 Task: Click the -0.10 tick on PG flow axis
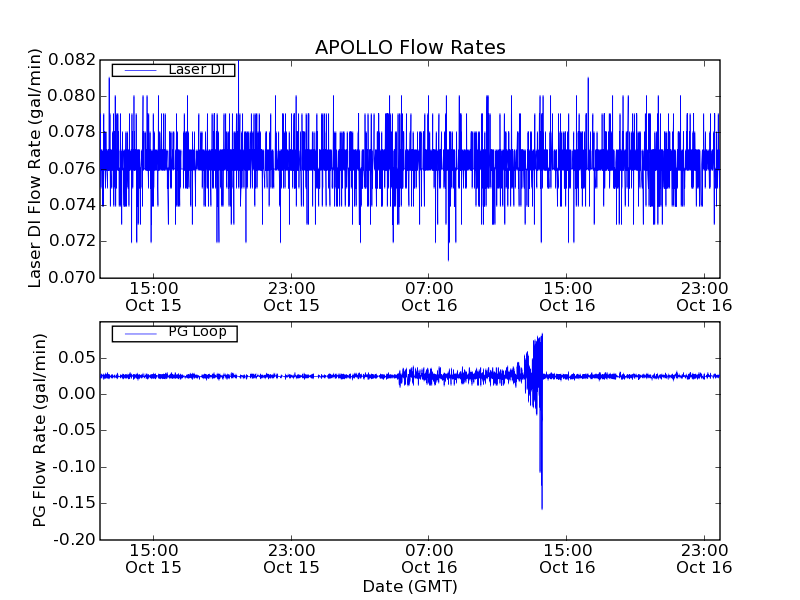[x=74, y=467]
